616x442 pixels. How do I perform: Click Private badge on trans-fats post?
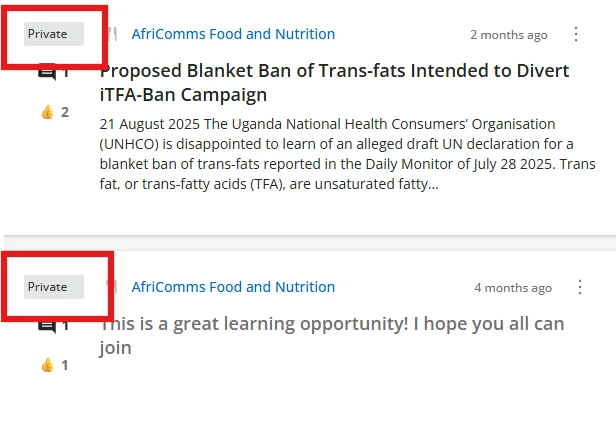tap(48, 34)
